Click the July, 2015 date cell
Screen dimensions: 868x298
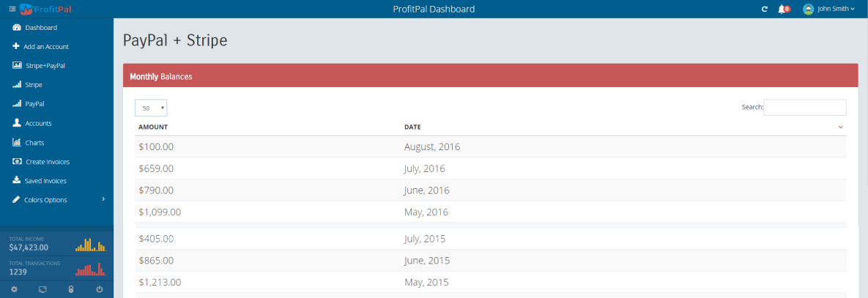425,239
